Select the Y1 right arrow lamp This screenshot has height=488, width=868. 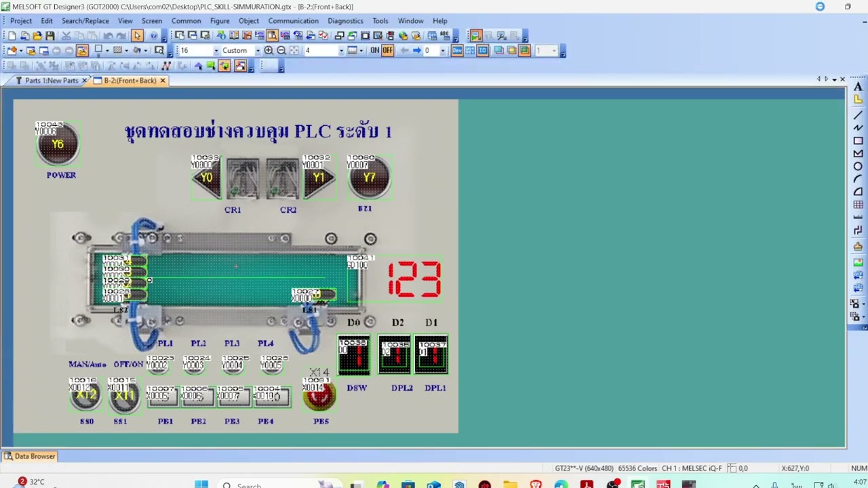click(319, 178)
